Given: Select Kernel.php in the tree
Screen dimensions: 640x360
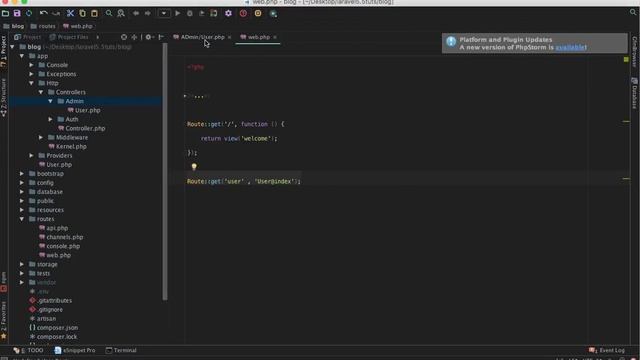Looking at the screenshot, I should pyautogui.click(x=67, y=146).
